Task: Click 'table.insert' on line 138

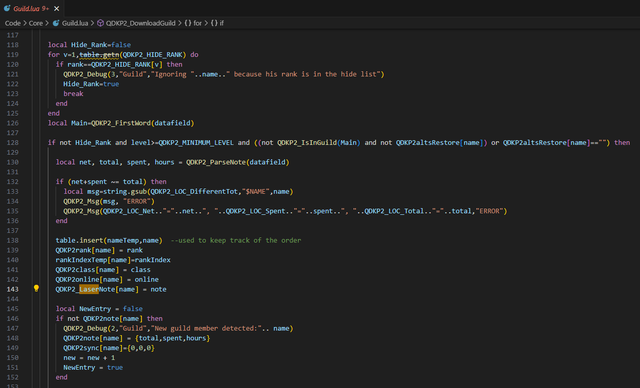Action: coord(79,241)
